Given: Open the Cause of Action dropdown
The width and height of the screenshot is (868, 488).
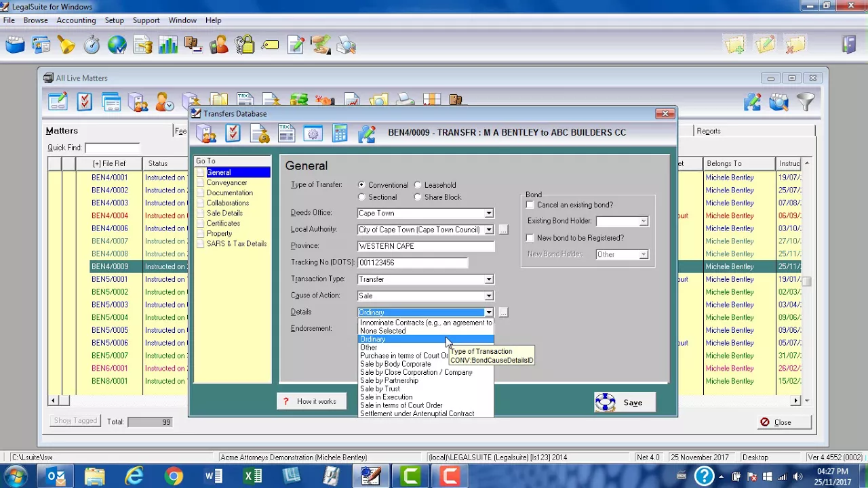Looking at the screenshot, I should point(488,296).
